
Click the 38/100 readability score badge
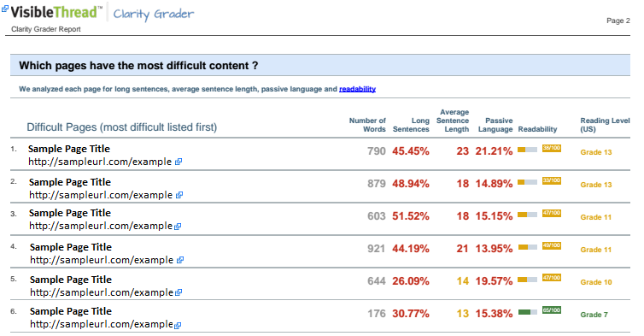pos(552,148)
